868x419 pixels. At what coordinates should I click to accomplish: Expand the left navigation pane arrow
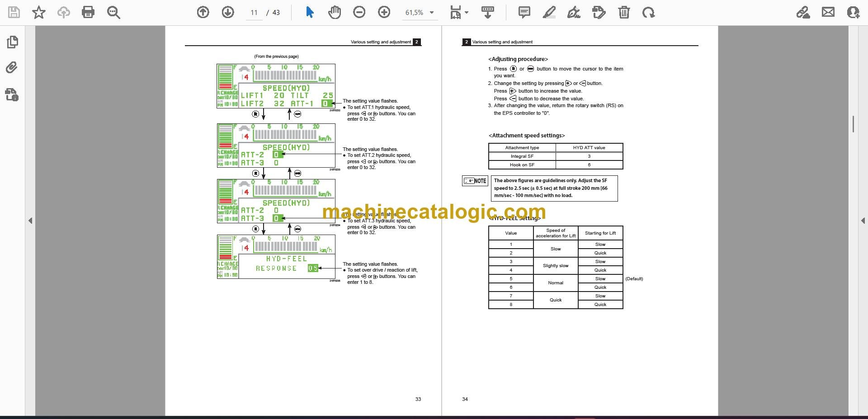tap(30, 221)
